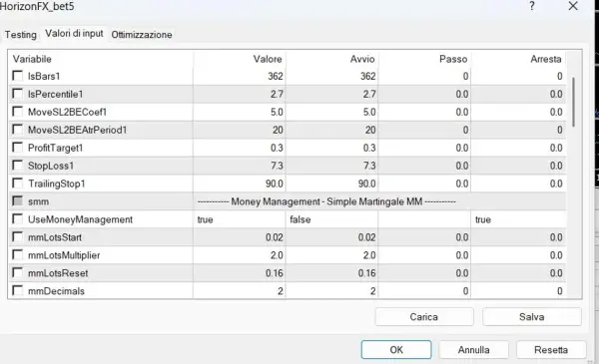
Task: Click the Variabile column header
Action: (x=101, y=59)
